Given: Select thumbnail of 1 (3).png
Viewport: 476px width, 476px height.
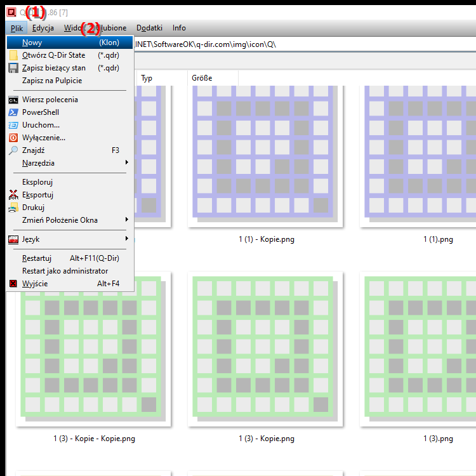Looking at the screenshot, I should (x=418, y=349).
